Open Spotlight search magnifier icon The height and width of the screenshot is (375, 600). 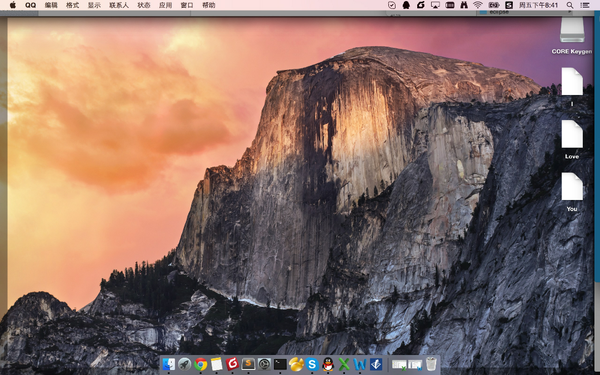click(x=570, y=5)
